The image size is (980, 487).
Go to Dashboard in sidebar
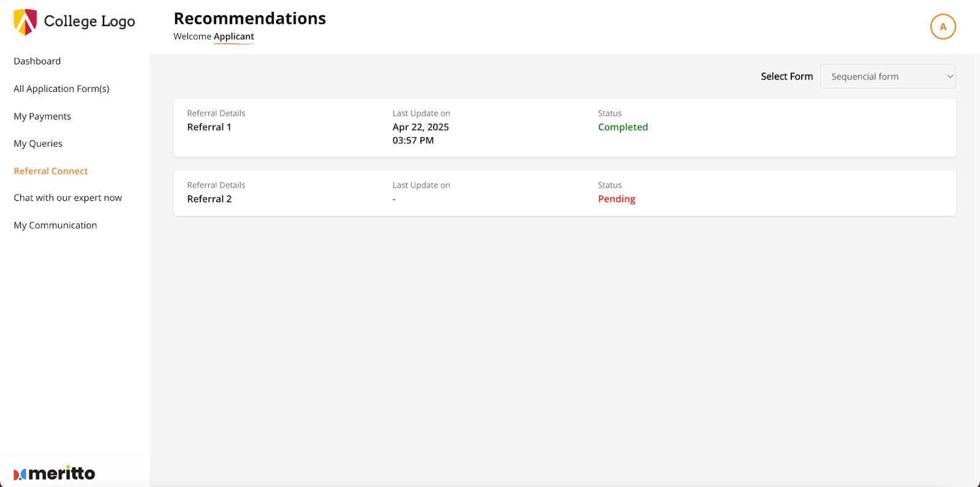pyautogui.click(x=37, y=61)
